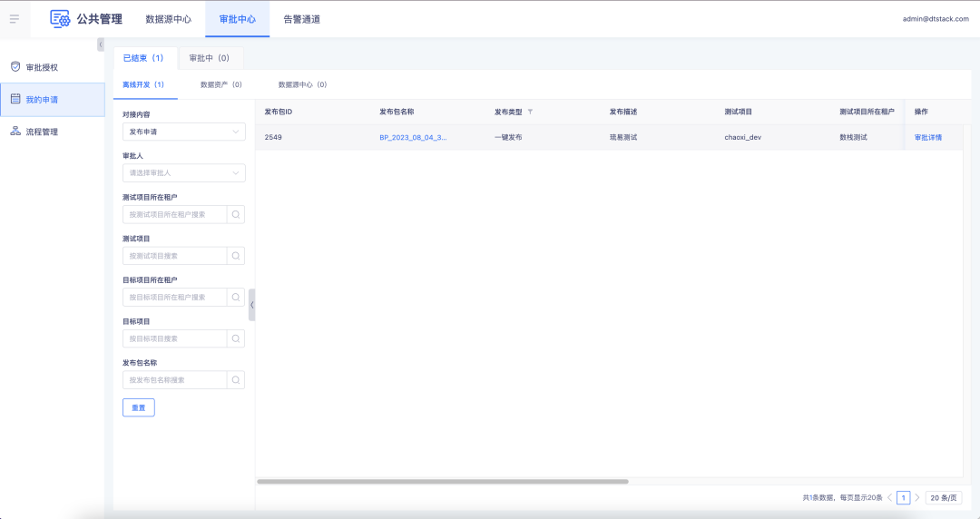The height and width of the screenshot is (519, 980).
Task: Collapse the filter panel using side handle
Action: 251,305
